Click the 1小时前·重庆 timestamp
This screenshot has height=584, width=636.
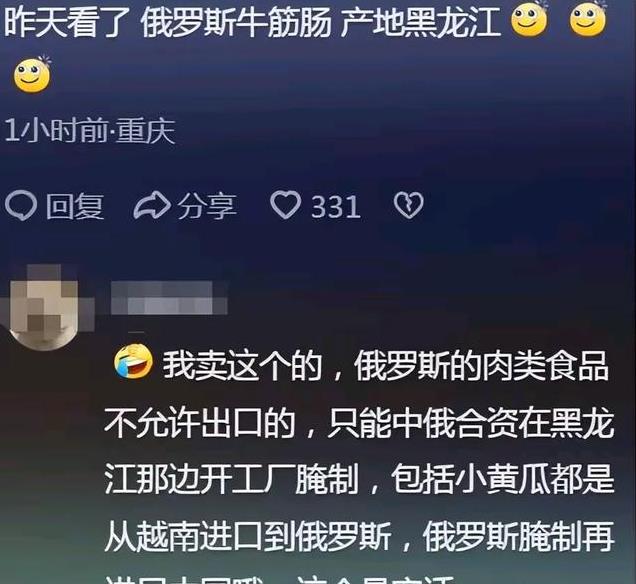[90, 131]
